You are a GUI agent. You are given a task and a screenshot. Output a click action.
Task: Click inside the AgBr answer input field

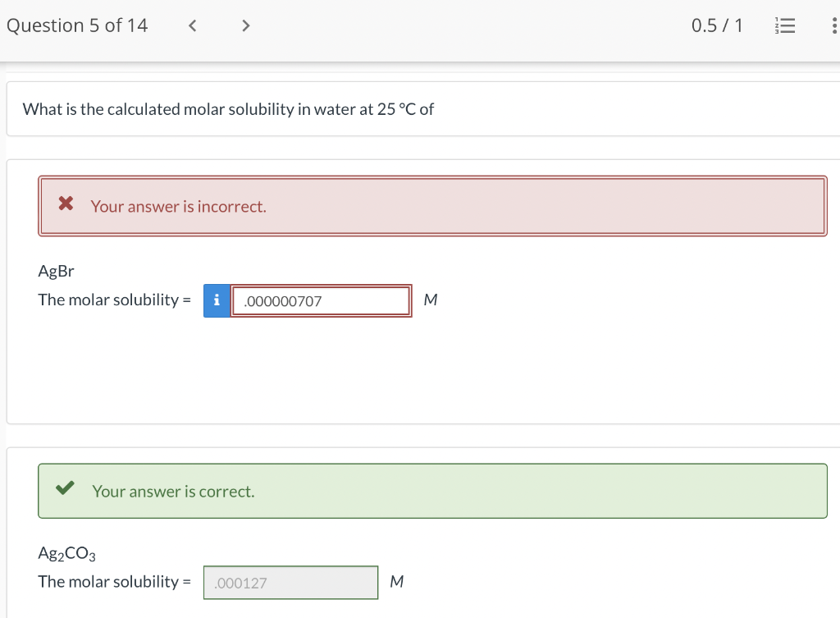click(321, 300)
